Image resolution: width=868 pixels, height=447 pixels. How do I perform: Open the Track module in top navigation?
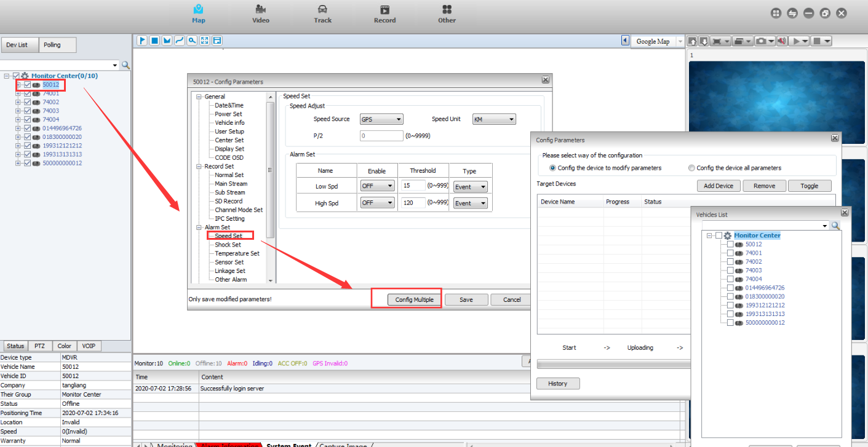322,14
